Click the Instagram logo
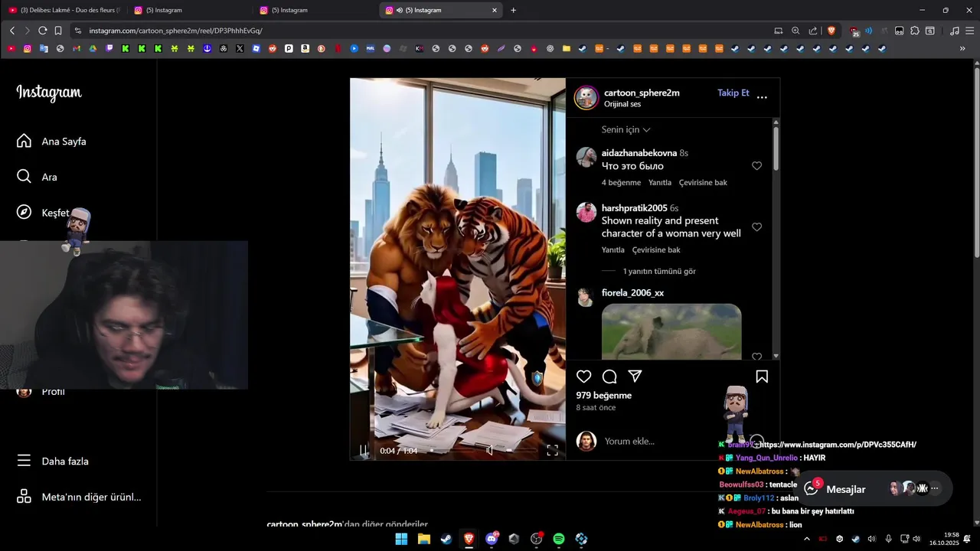Screen dimensions: 980x551 click(49, 93)
